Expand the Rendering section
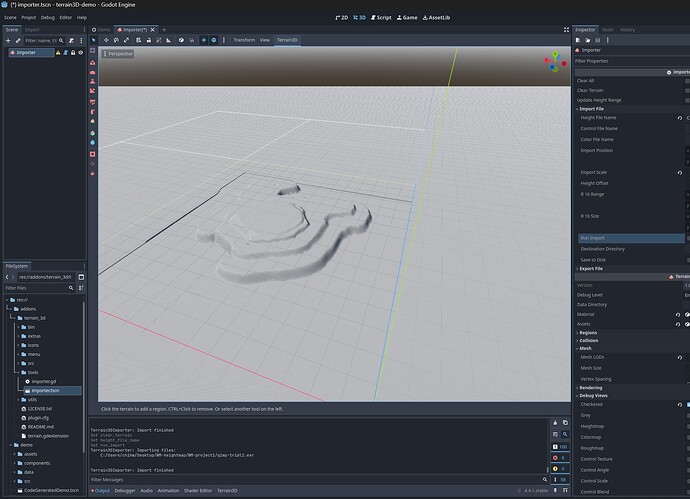The height and width of the screenshot is (499, 690). click(590, 388)
